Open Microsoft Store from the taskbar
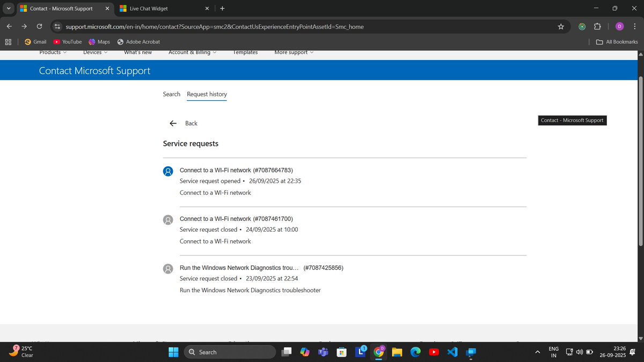The height and width of the screenshot is (362, 644). pos(341,352)
